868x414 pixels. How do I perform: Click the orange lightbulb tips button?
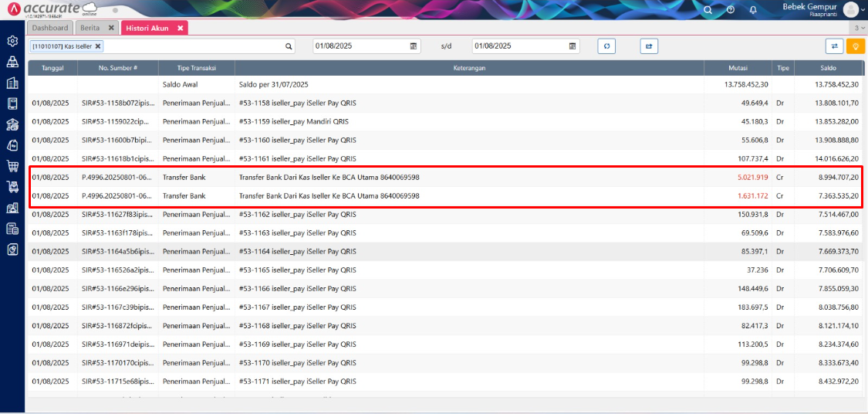[x=856, y=46]
